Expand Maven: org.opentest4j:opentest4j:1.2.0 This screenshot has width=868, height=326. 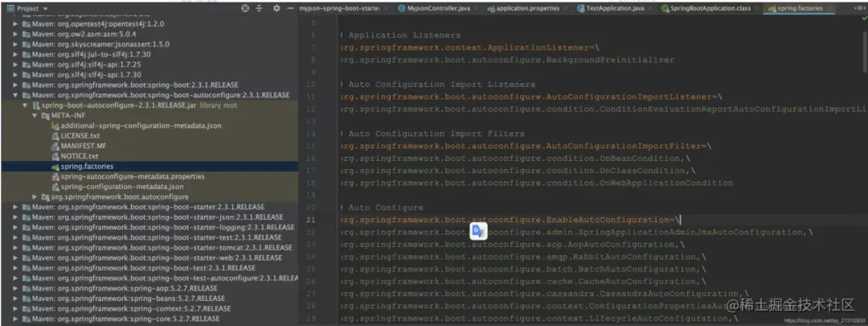(x=15, y=24)
